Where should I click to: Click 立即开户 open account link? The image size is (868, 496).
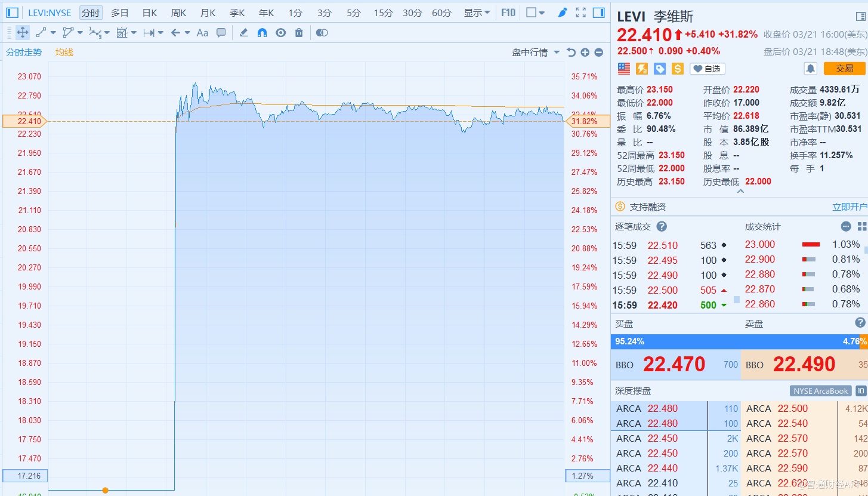coord(850,207)
